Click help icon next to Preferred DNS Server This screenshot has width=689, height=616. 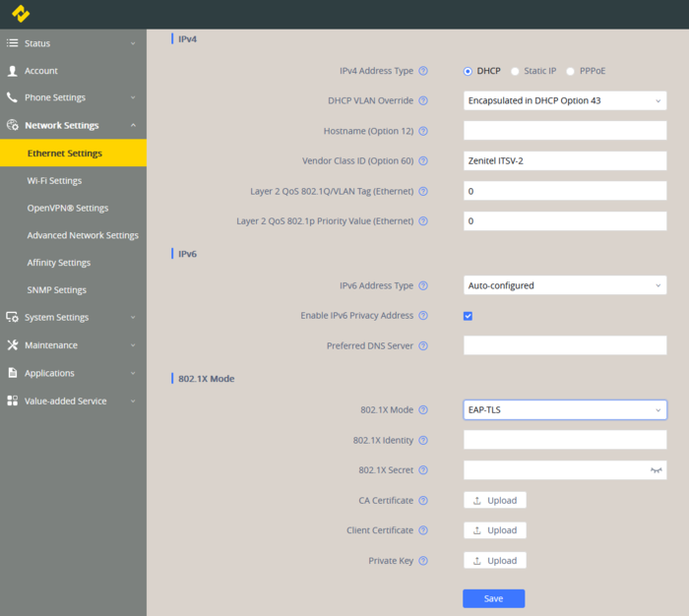point(423,346)
